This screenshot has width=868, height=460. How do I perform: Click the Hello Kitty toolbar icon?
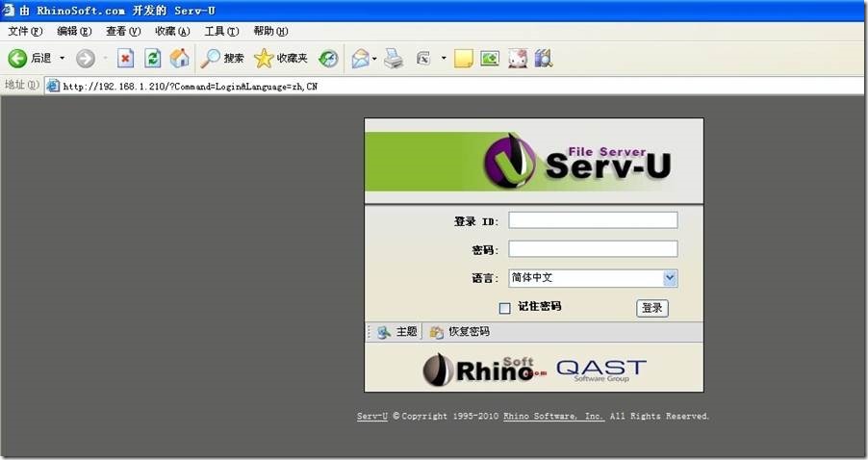[518, 58]
